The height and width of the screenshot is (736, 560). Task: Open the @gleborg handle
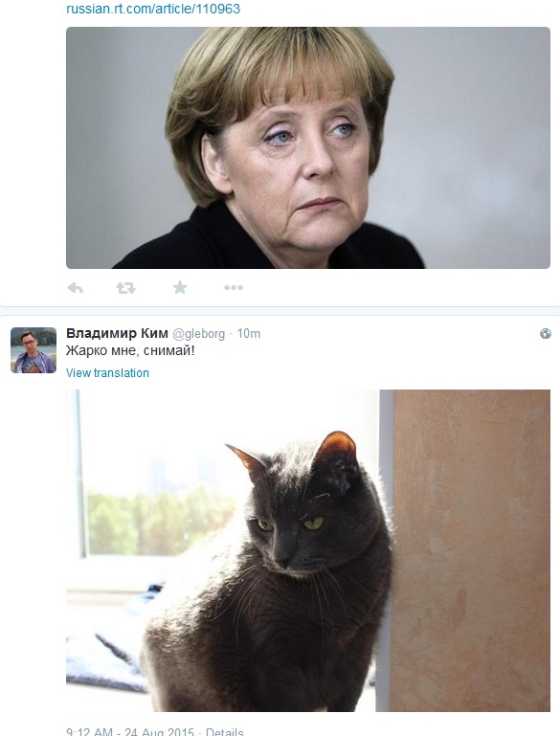coord(198,334)
